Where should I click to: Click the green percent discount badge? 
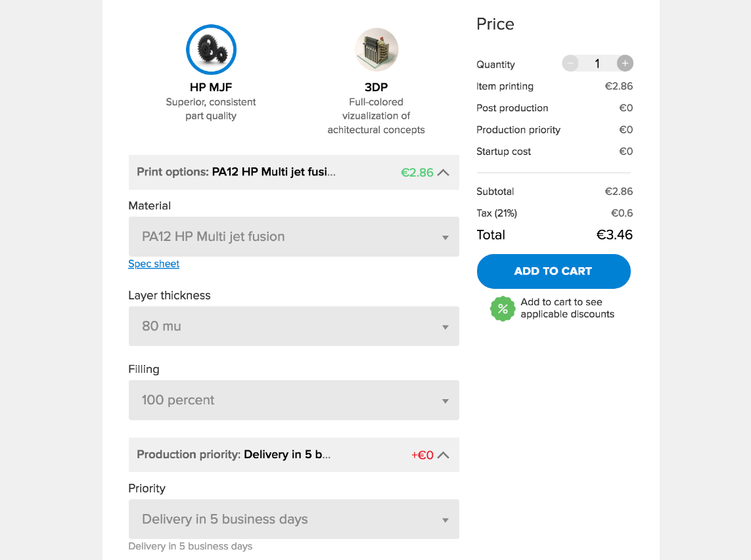503,309
